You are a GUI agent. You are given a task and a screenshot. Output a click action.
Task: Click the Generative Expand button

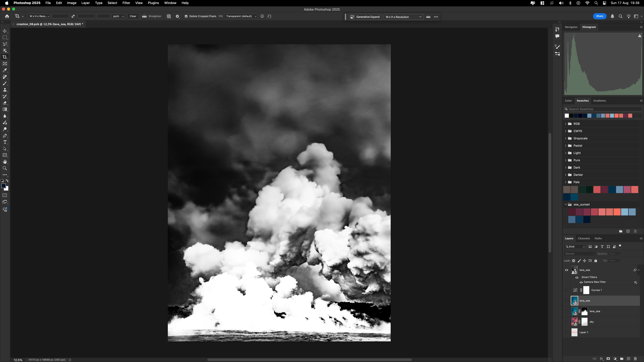click(x=365, y=17)
